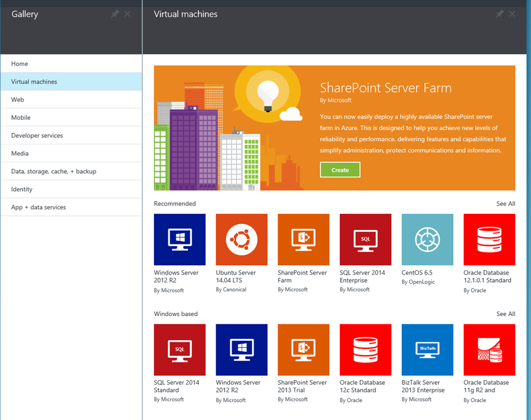The height and width of the screenshot is (420, 531).
Task: Select BizTalk Server 2013 Enterprise tile
Action: (427, 349)
